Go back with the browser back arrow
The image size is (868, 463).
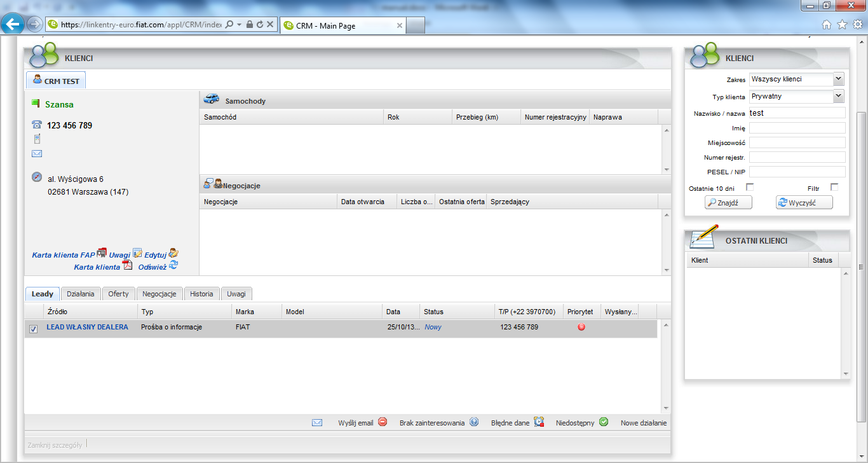[13, 24]
